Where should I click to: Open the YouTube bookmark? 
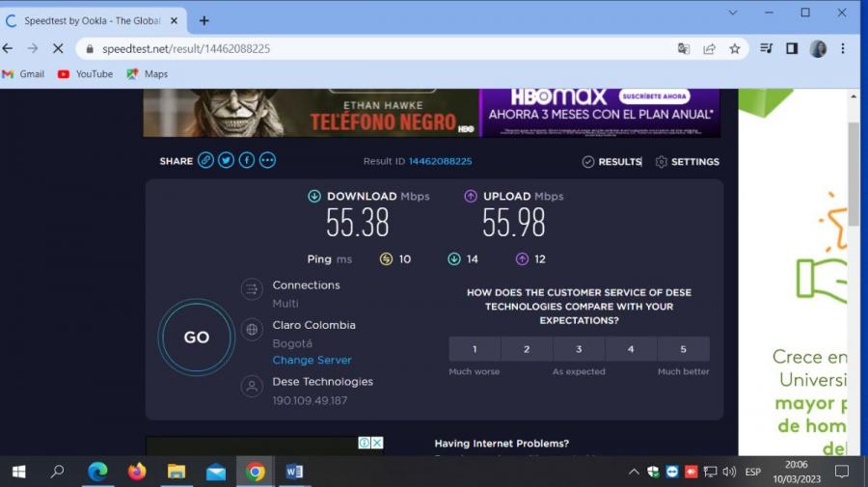pos(85,73)
